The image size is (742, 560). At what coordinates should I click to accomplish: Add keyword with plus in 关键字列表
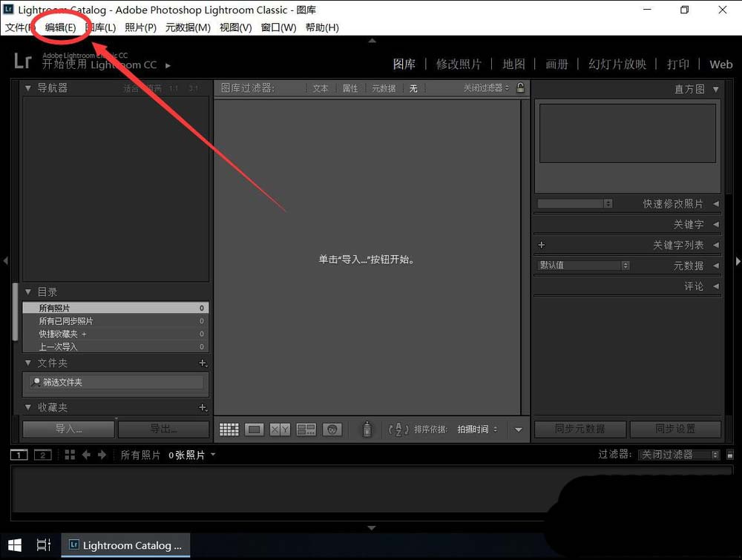(x=542, y=245)
